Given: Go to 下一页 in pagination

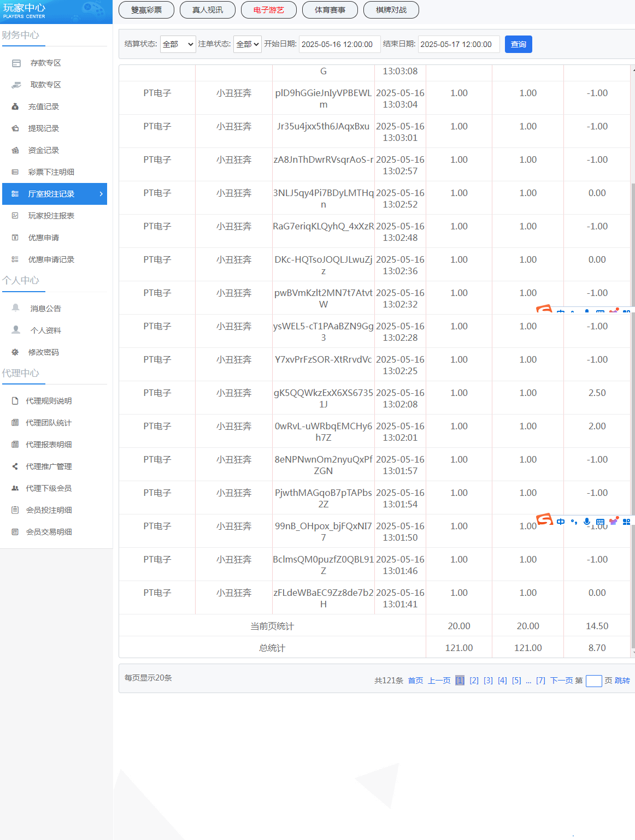Looking at the screenshot, I should (561, 681).
